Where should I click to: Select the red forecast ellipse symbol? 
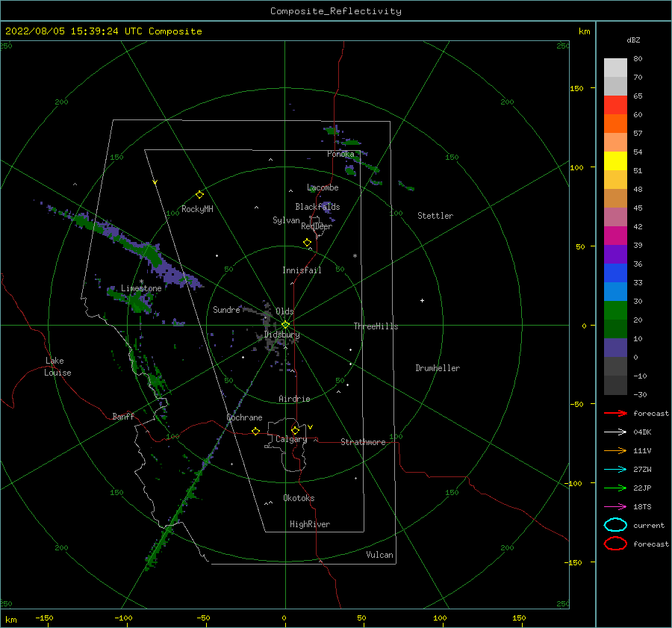[x=615, y=544]
